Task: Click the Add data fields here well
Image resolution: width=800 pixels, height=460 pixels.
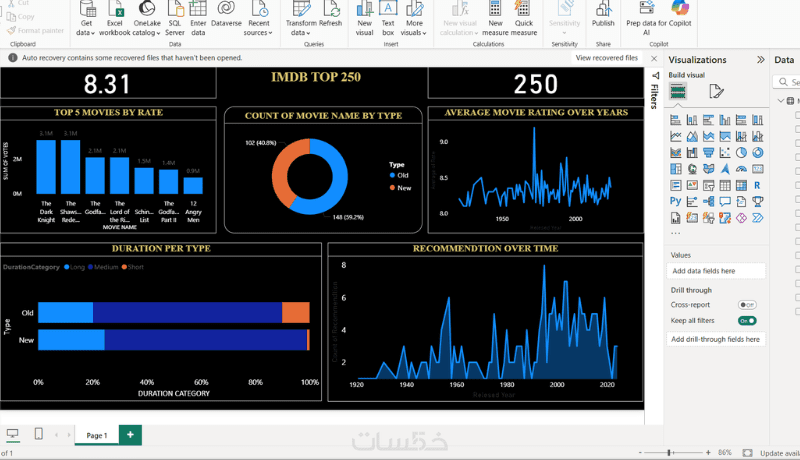Action: point(716,271)
